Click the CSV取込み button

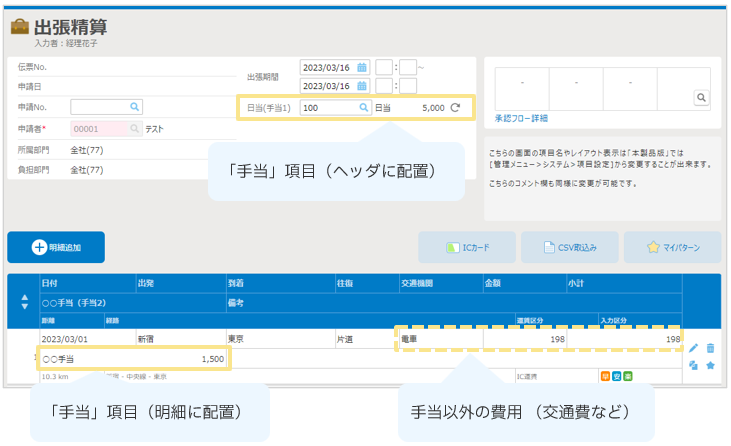pyautogui.click(x=569, y=246)
